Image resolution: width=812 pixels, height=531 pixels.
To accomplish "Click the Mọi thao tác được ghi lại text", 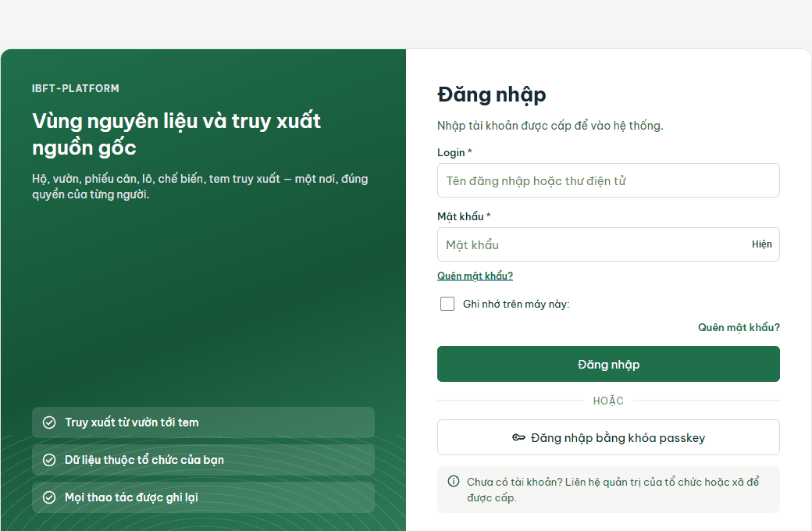I will click(131, 498).
